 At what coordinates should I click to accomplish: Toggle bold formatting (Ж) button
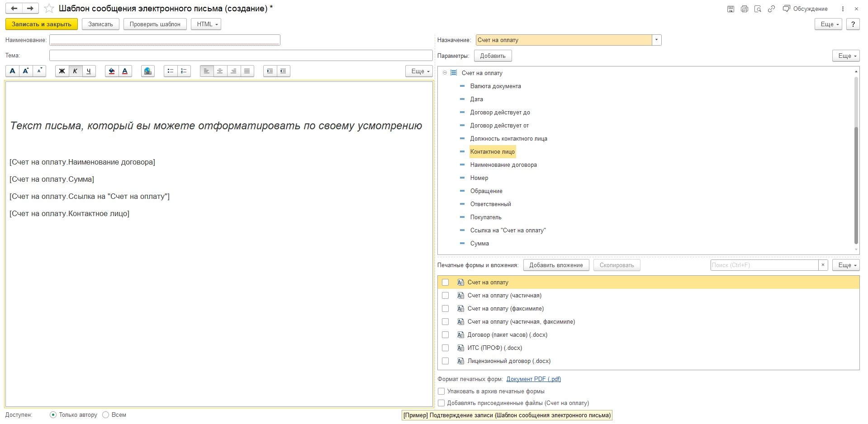click(62, 71)
